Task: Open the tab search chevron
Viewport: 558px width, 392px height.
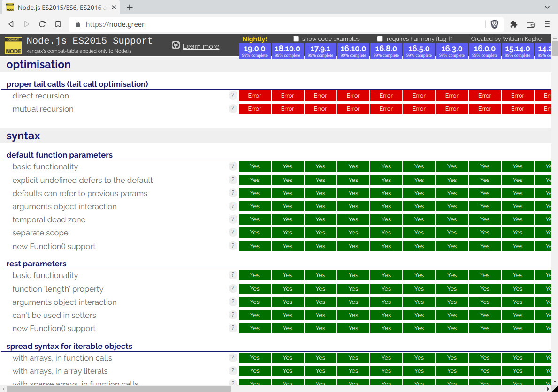Action: point(547,7)
